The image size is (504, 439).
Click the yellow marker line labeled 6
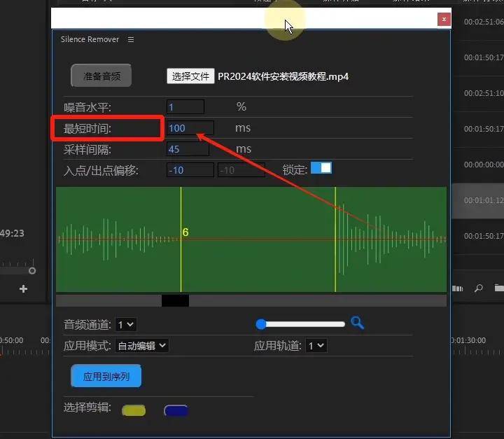pyautogui.click(x=181, y=239)
